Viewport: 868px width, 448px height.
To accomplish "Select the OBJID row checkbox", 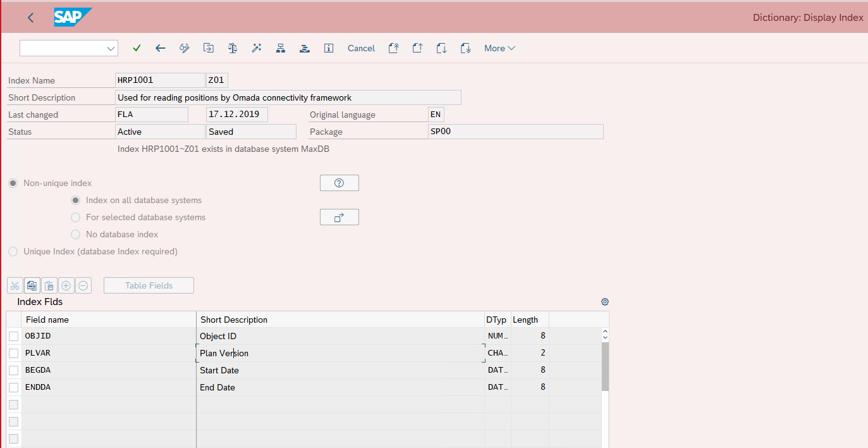I will [14, 336].
